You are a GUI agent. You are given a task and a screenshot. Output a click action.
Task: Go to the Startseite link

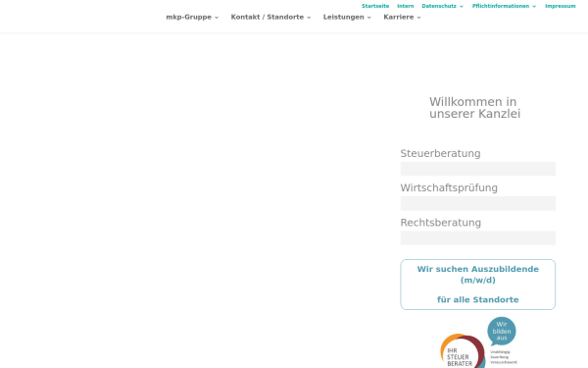[x=375, y=6]
